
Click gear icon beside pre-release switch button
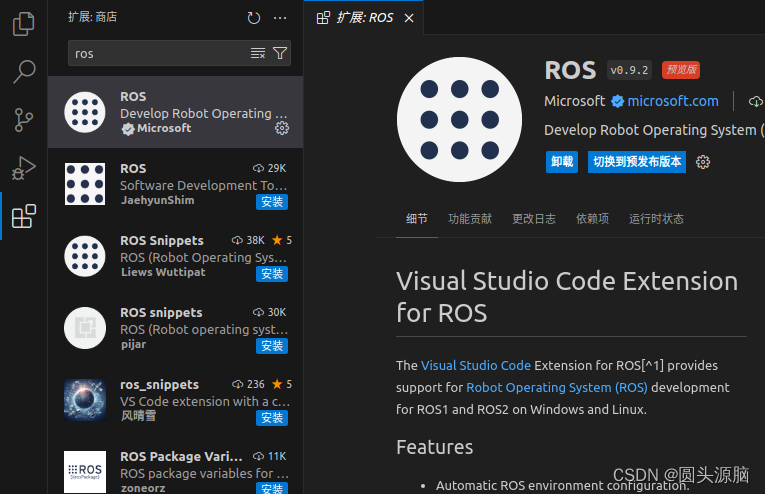point(703,162)
